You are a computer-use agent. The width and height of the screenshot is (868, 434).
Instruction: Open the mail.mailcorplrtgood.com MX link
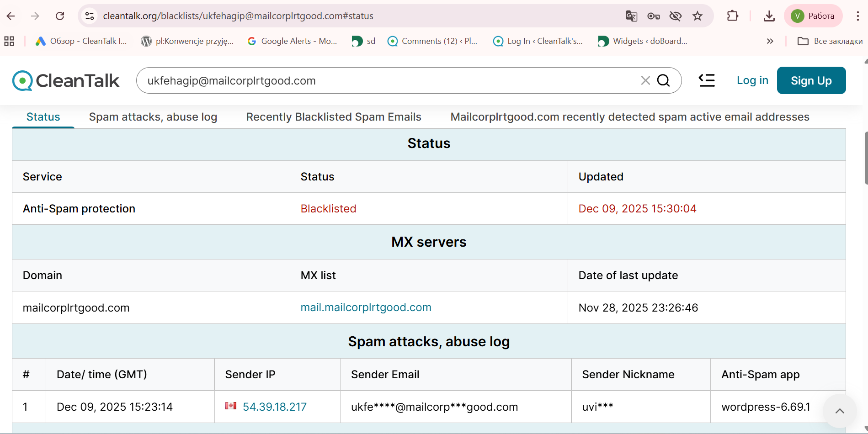pyautogui.click(x=366, y=307)
